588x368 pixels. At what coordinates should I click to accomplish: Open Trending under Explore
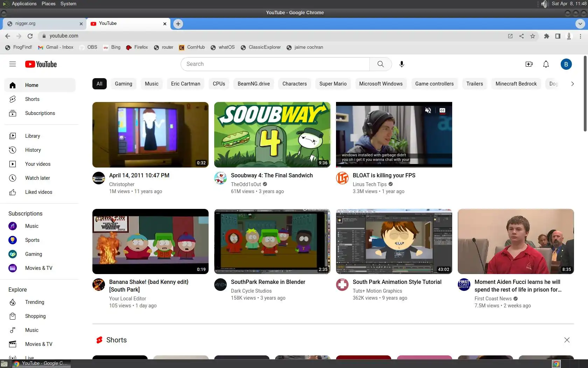point(40,302)
